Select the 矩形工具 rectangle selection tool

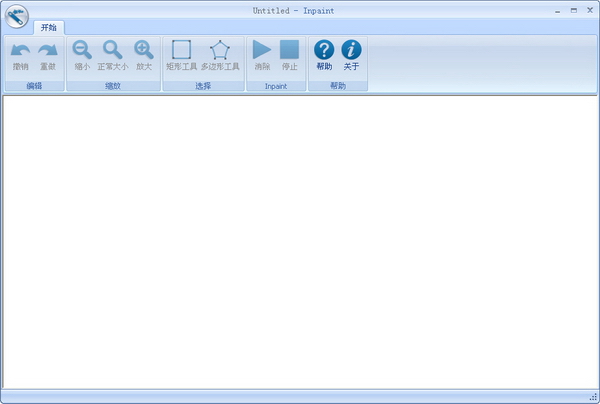(181, 50)
